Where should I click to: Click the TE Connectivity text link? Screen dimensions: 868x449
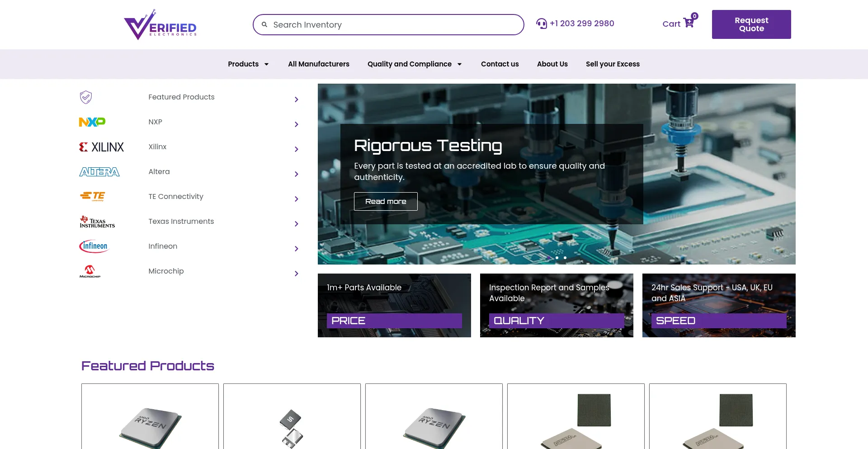tap(176, 197)
